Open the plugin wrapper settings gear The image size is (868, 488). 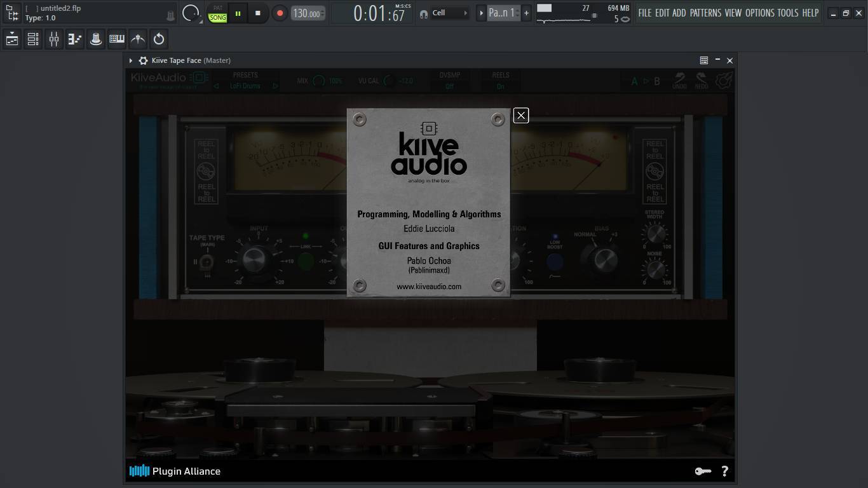(x=144, y=60)
